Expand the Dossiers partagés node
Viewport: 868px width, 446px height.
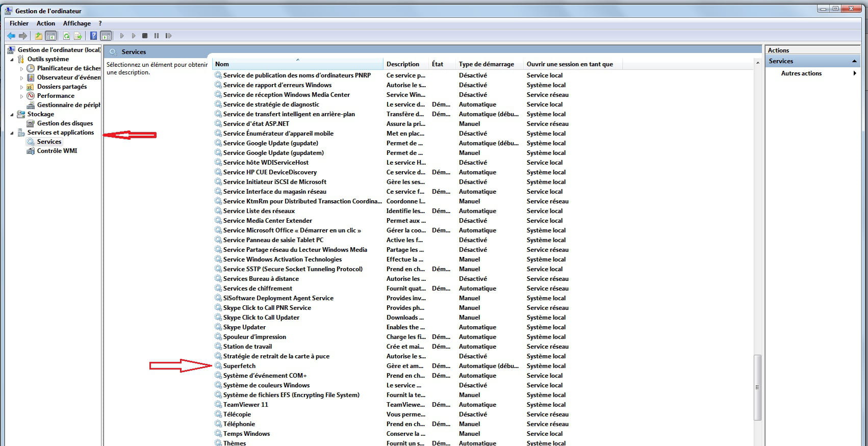click(x=21, y=87)
